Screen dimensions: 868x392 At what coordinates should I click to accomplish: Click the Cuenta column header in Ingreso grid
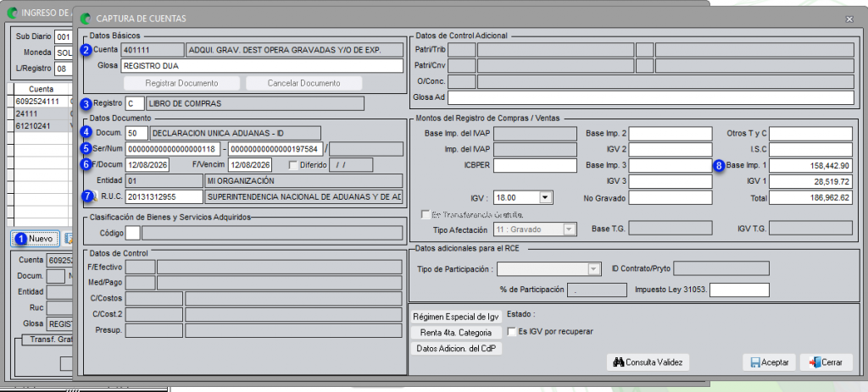pos(42,89)
